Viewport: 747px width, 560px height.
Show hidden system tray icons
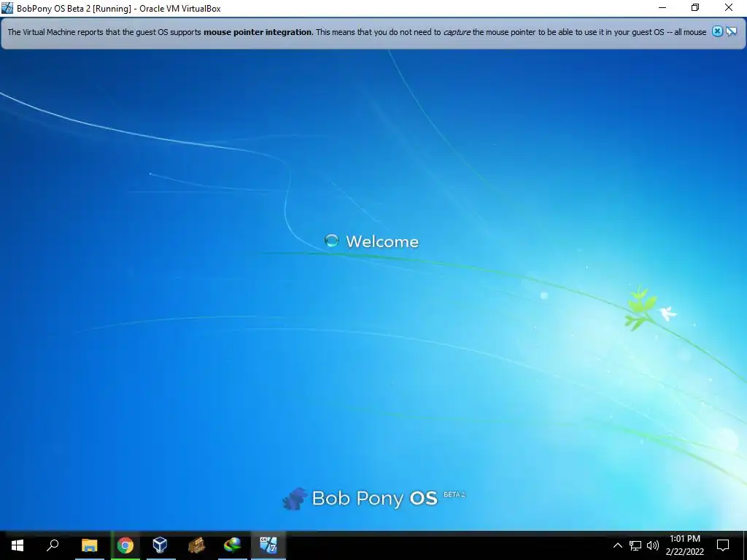(617, 545)
